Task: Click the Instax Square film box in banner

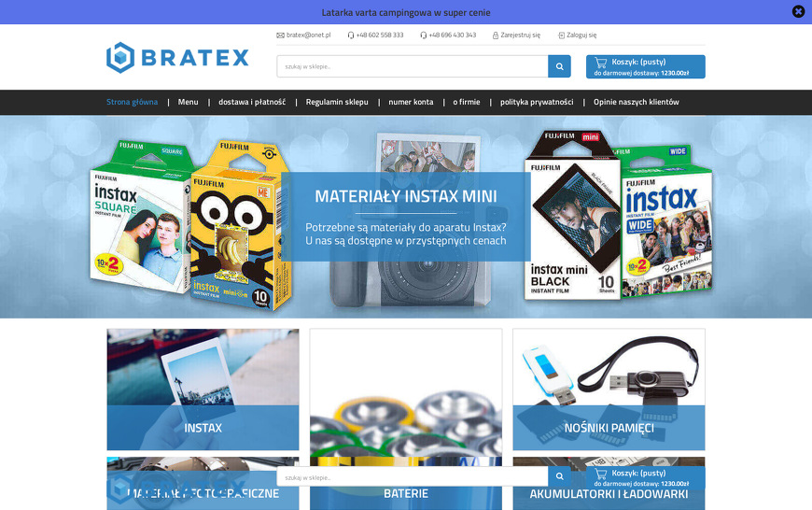Action: (141, 218)
